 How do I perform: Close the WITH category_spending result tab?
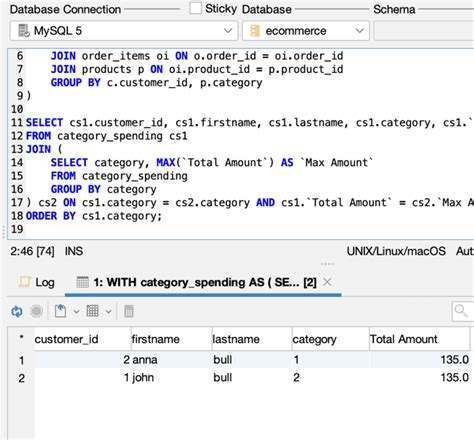click(327, 282)
